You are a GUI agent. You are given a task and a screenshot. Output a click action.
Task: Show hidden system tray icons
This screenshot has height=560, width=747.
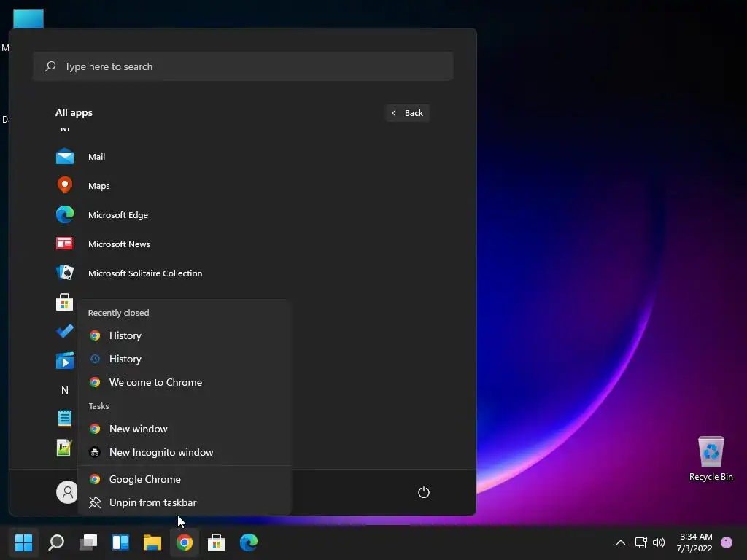click(x=620, y=542)
